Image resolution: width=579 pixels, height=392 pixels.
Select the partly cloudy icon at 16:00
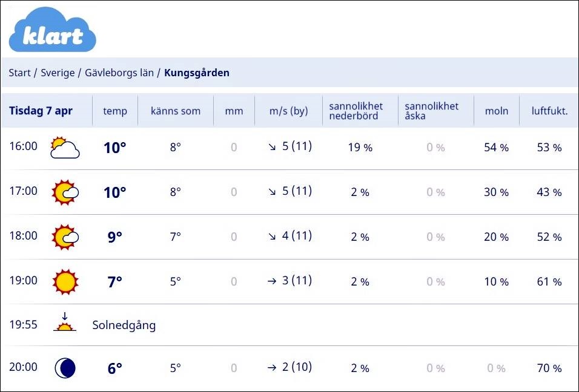coord(65,148)
